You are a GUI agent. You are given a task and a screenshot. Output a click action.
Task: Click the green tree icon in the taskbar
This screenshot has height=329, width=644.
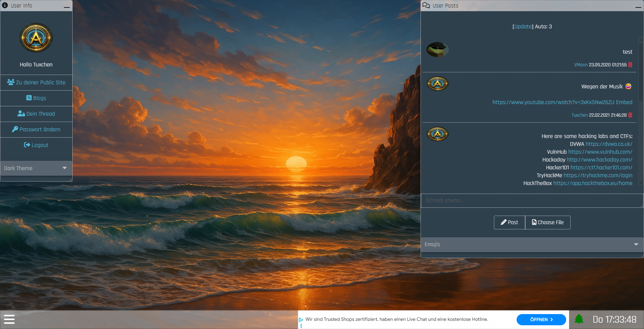click(x=579, y=319)
